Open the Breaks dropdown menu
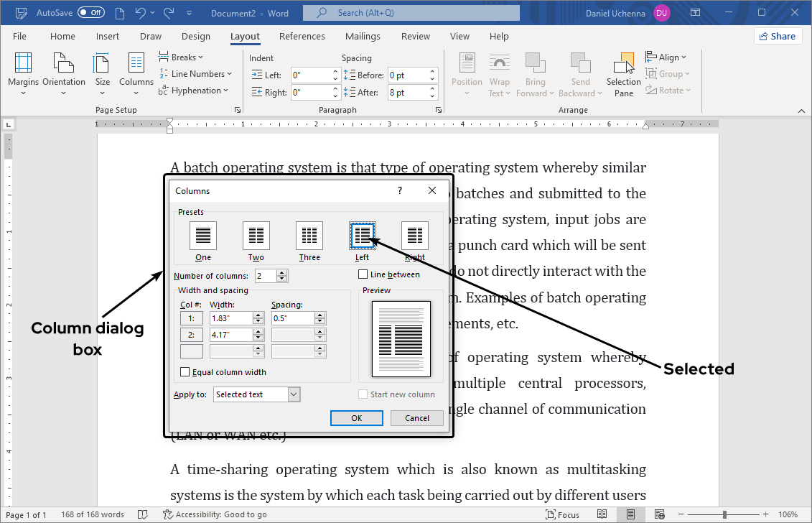The height and width of the screenshot is (523, 812). click(181, 57)
